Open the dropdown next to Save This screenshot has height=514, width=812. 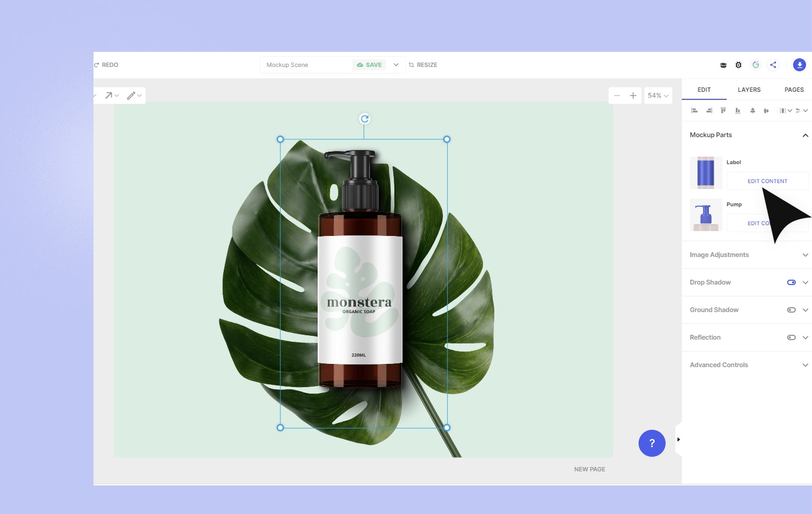coord(396,65)
